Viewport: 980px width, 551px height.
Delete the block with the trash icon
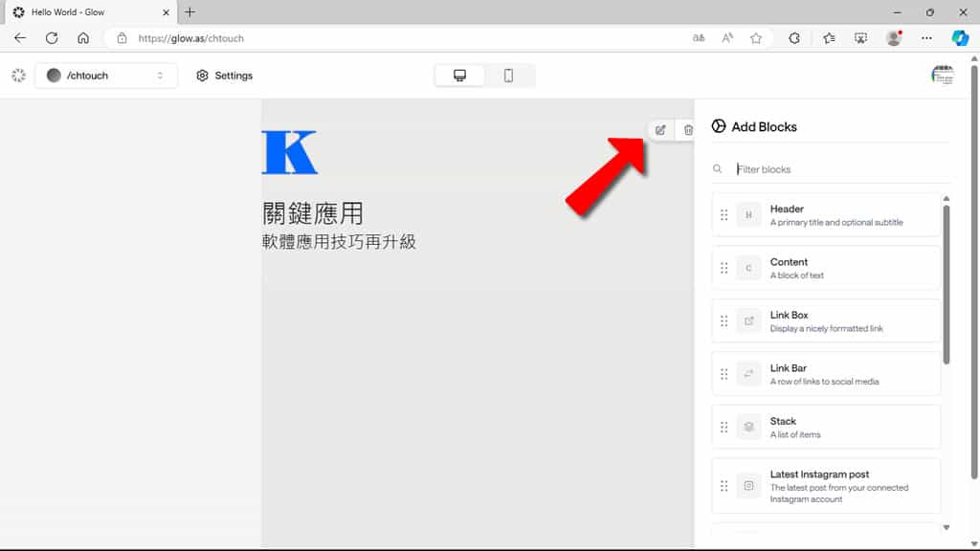click(687, 130)
